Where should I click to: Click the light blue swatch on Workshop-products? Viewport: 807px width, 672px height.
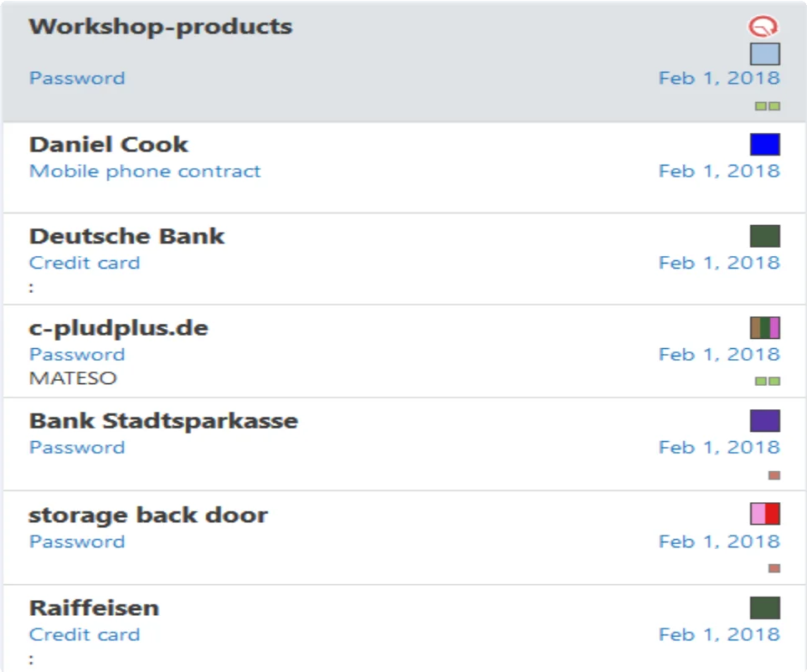click(765, 54)
